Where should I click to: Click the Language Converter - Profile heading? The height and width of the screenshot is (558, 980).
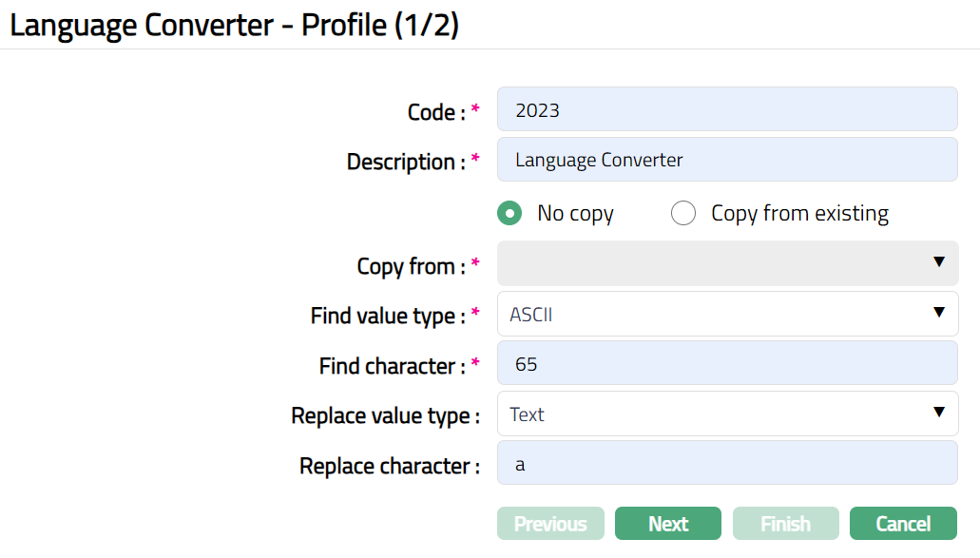pos(235,25)
